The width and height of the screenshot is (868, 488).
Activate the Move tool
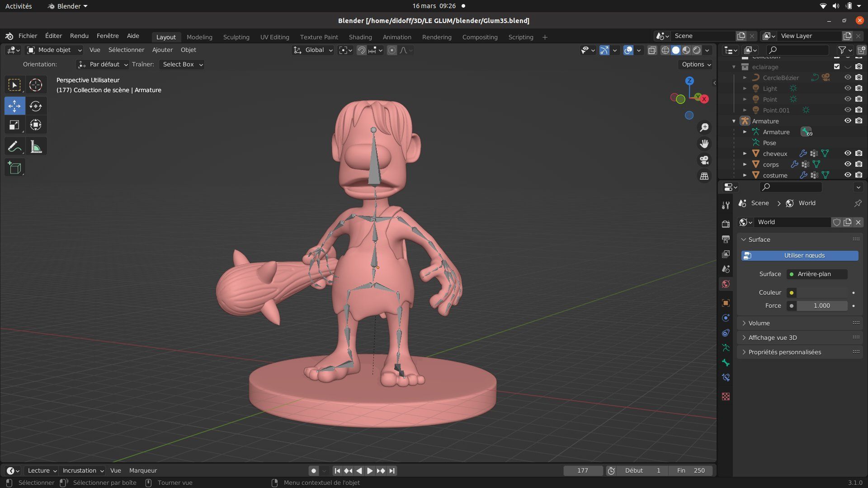point(14,106)
